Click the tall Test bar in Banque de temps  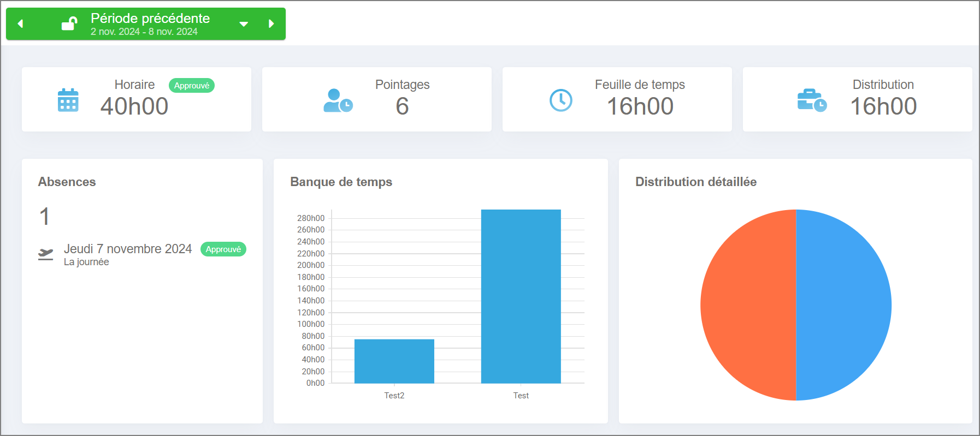click(521, 296)
